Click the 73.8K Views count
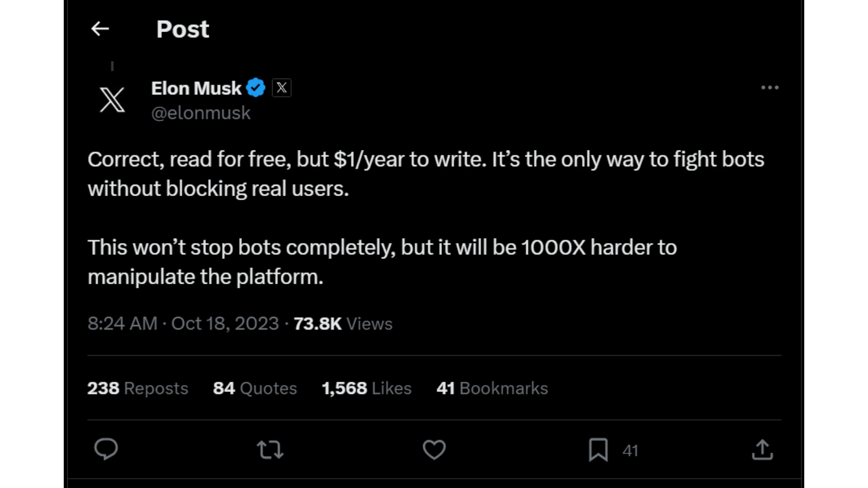This screenshot has height=488, width=868. [343, 324]
